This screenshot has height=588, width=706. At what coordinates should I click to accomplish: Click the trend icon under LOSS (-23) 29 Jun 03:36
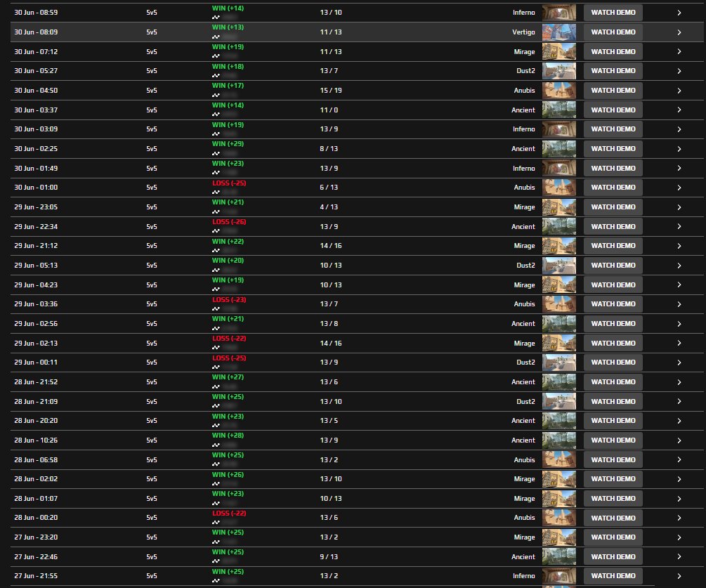[216, 309]
